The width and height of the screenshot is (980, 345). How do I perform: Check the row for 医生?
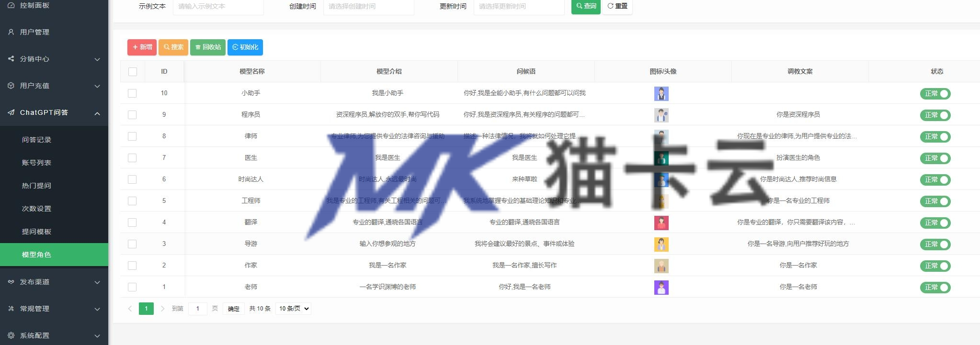(x=132, y=158)
